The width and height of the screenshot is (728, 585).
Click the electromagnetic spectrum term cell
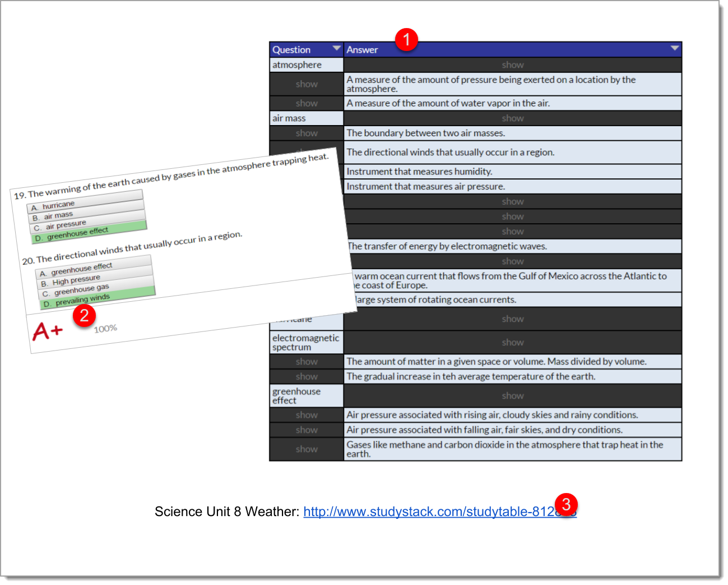click(x=307, y=342)
